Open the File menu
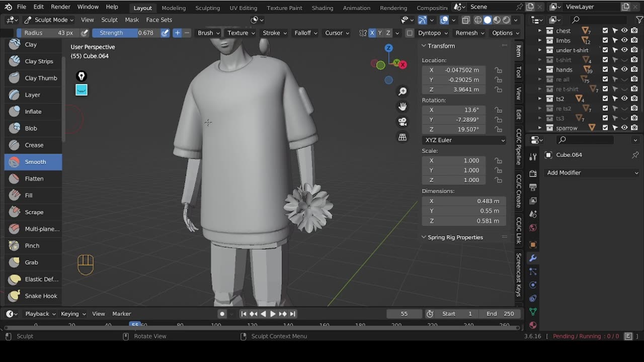The height and width of the screenshot is (362, 644). 22,7
